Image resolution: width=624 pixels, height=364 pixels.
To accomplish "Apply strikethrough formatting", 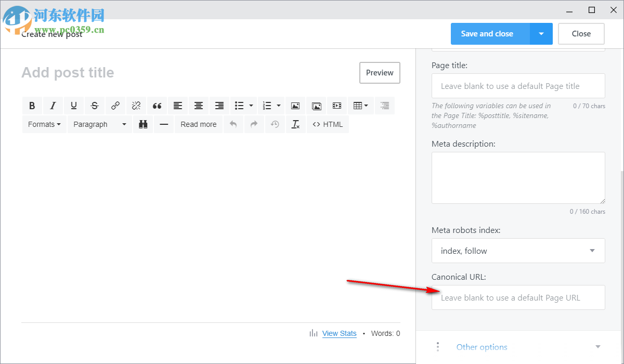I will pyautogui.click(x=95, y=106).
